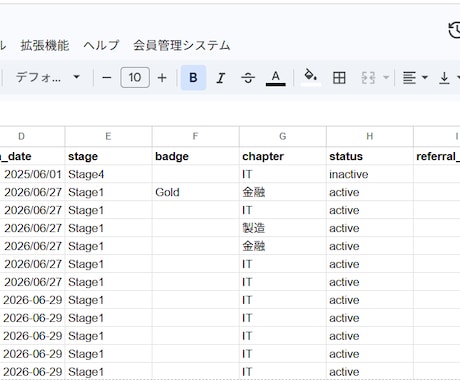This screenshot has height=380, width=460.
Task: Select the date cell 2025/06/01
Action: click(x=32, y=174)
